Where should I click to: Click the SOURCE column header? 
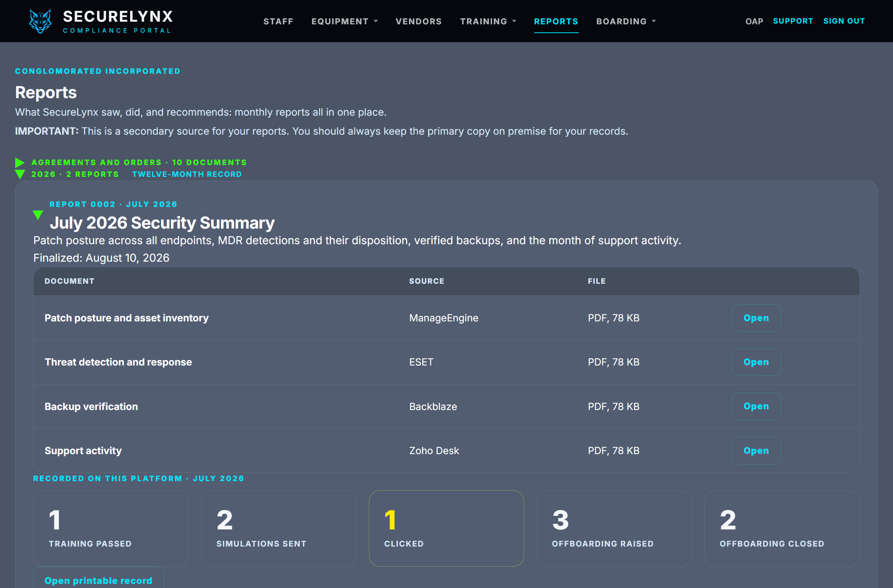point(427,281)
